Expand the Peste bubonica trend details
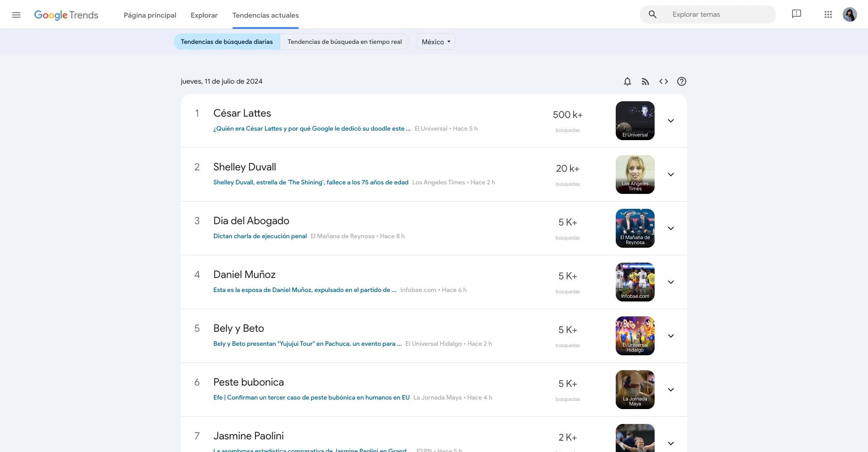The width and height of the screenshot is (868, 452). click(x=671, y=390)
